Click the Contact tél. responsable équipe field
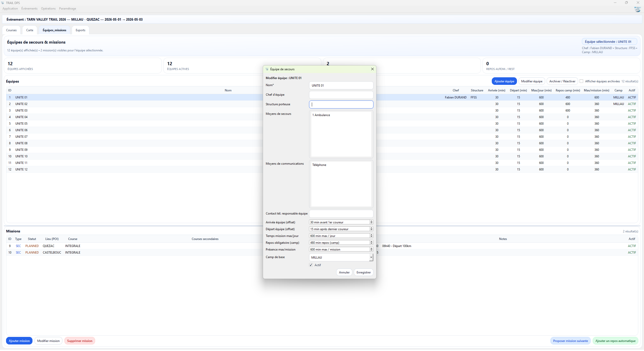The image size is (644, 351). pyautogui.click(x=341, y=214)
